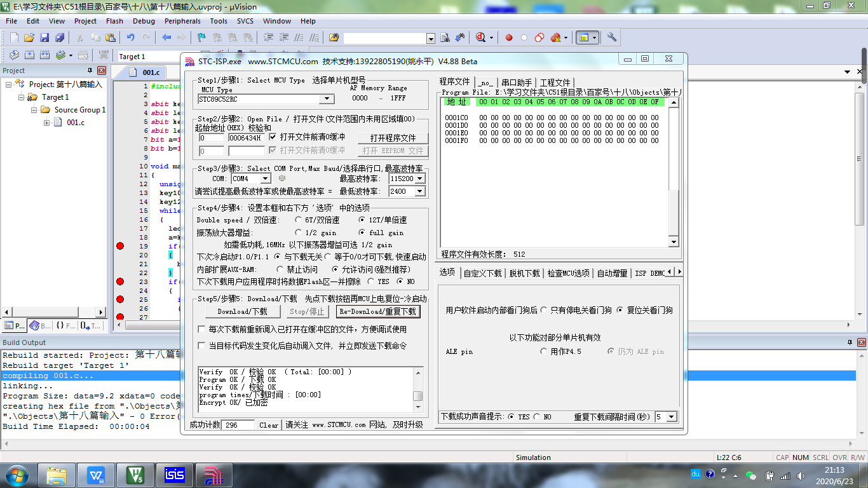The width and height of the screenshot is (868, 488).
Task: Collapse the Target 1 tree node
Action: pos(22,97)
